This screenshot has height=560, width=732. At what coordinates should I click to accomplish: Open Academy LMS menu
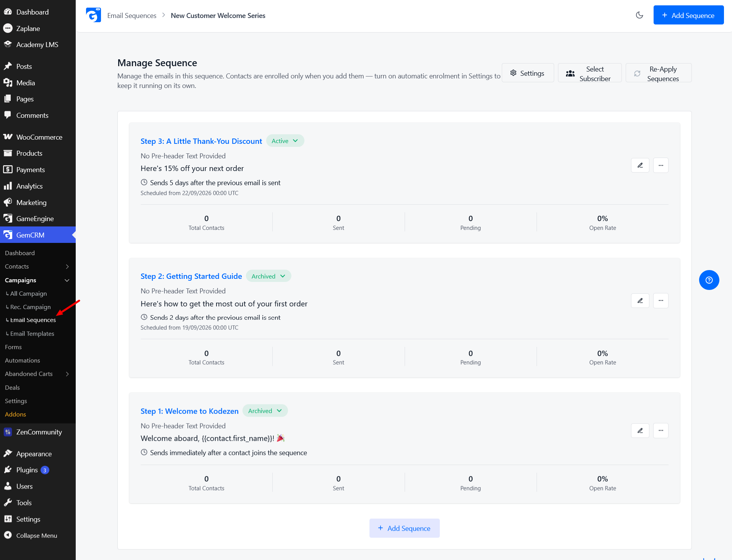pos(38,45)
